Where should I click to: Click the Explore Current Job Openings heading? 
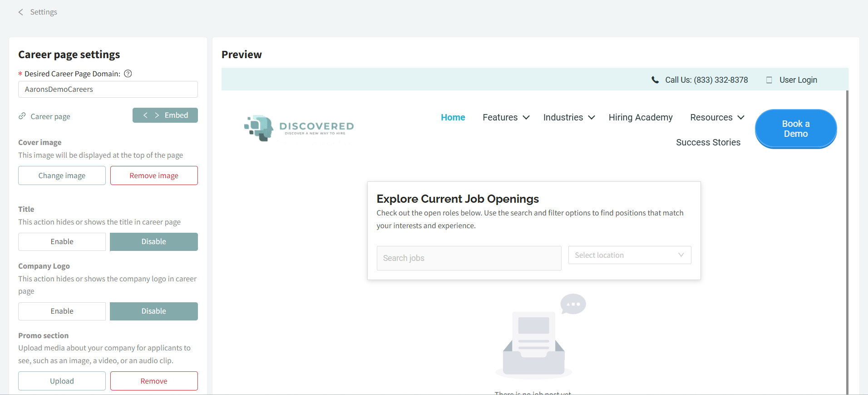(458, 199)
